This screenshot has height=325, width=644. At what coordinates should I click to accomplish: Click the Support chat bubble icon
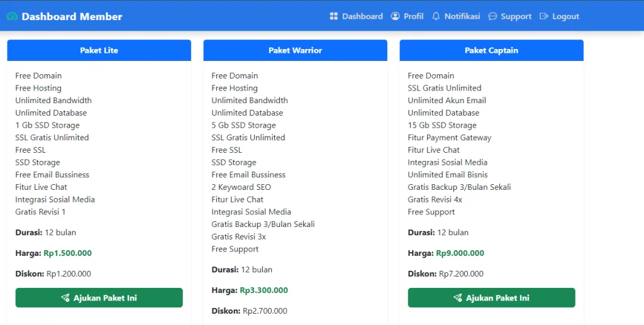pyautogui.click(x=492, y=16)
